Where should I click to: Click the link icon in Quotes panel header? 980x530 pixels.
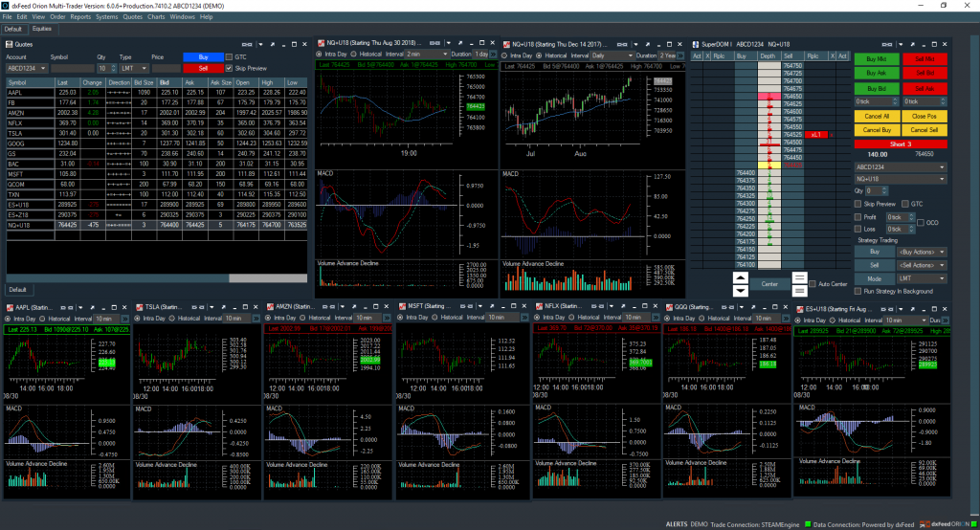(247, 44)
